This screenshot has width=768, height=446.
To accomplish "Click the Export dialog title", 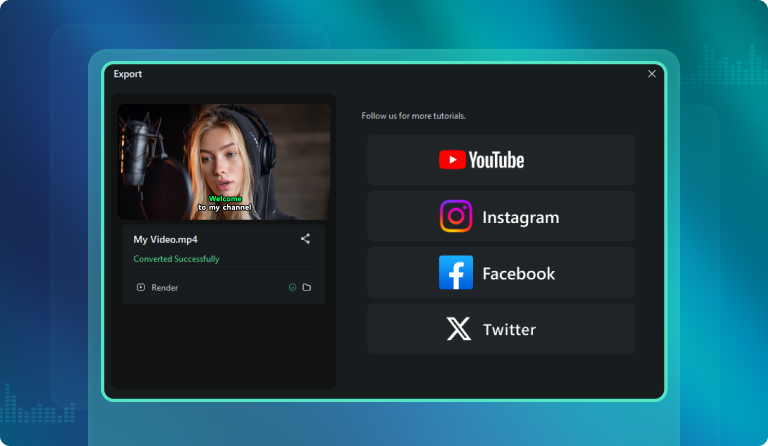I will click(x=128, y=74).
